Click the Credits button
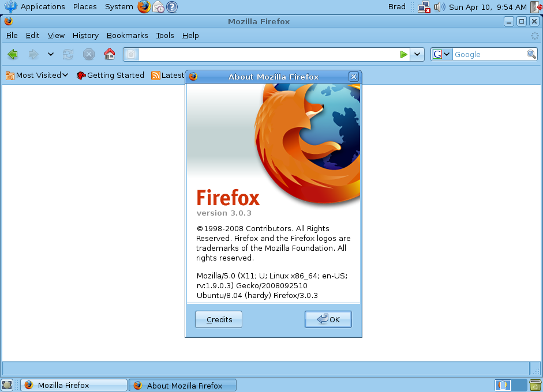The image size is (543, 392). (x=219, y=319)
